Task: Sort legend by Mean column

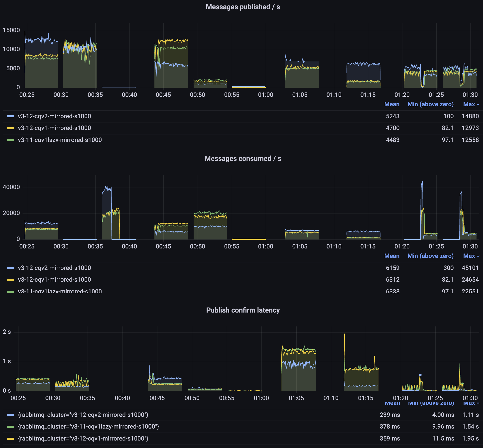Action: pos(392,104)
